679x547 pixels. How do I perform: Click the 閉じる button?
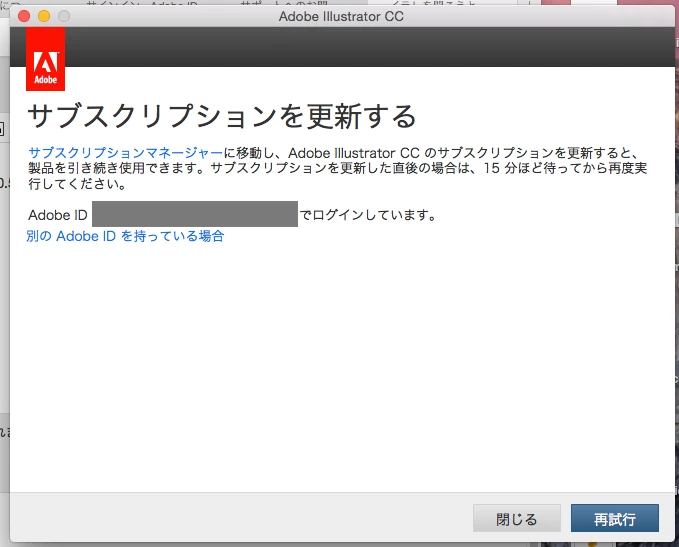click(517, 518)
